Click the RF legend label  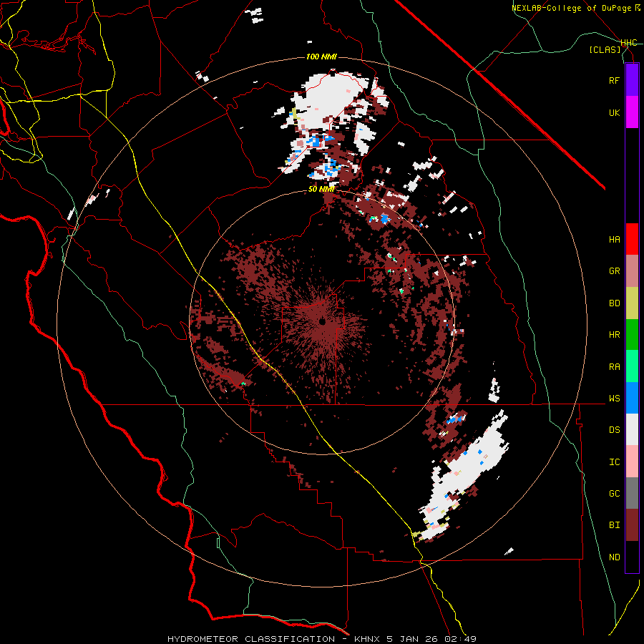pos(614,80)
